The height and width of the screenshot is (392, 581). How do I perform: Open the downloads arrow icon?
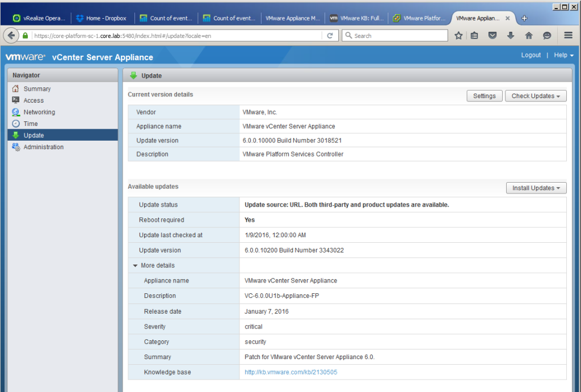pos(511,36)
